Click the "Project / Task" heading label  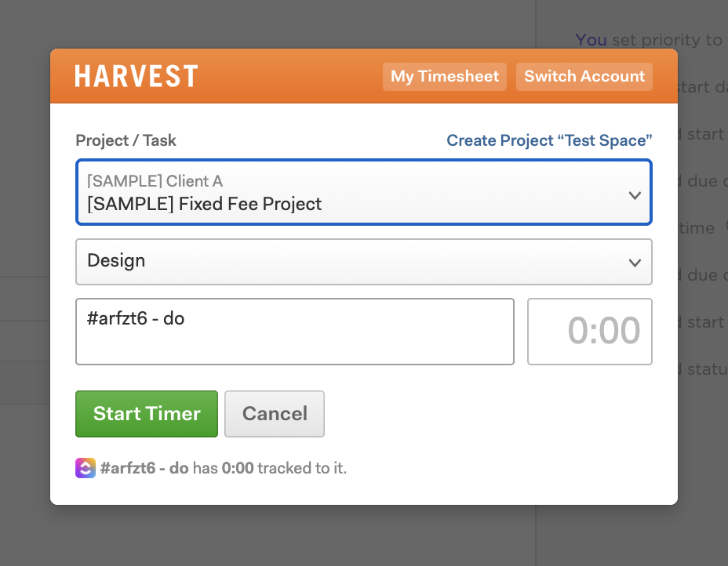[126, 140]
